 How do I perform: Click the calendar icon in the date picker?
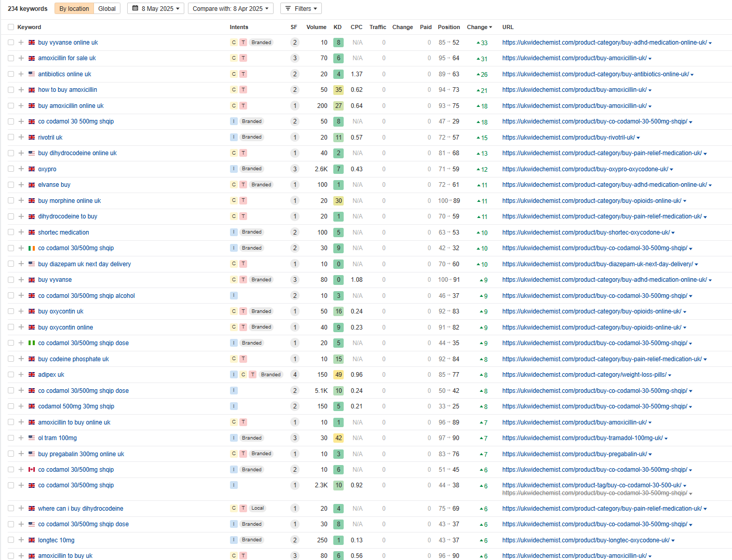tap(135, 8)
